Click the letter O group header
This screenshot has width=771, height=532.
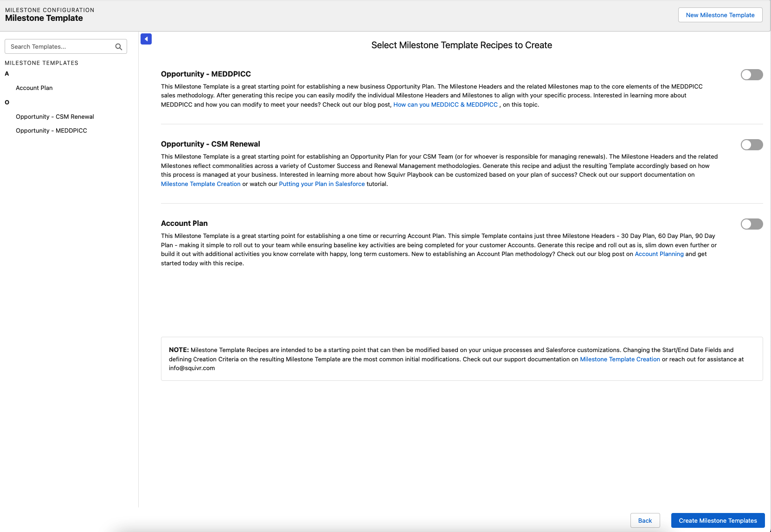(x=7, y=102)
